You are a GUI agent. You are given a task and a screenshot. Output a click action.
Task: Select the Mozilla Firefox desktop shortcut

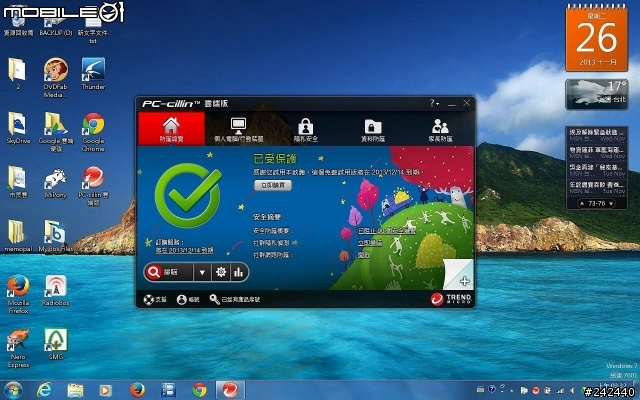click(18, 294)
